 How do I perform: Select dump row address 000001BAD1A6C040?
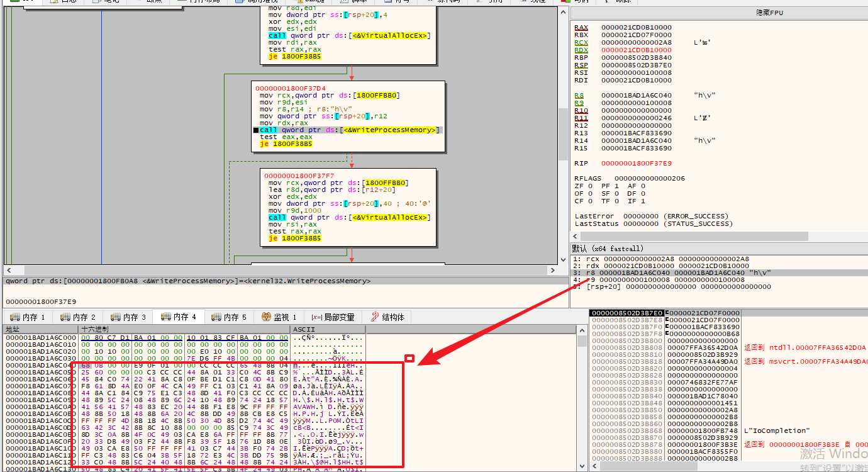(40, 366)
